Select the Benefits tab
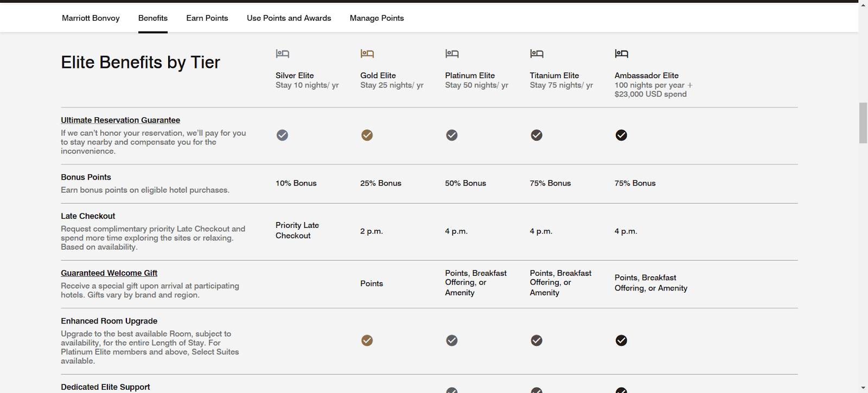This screenshot has height=393, width=868. pos(153,18)
